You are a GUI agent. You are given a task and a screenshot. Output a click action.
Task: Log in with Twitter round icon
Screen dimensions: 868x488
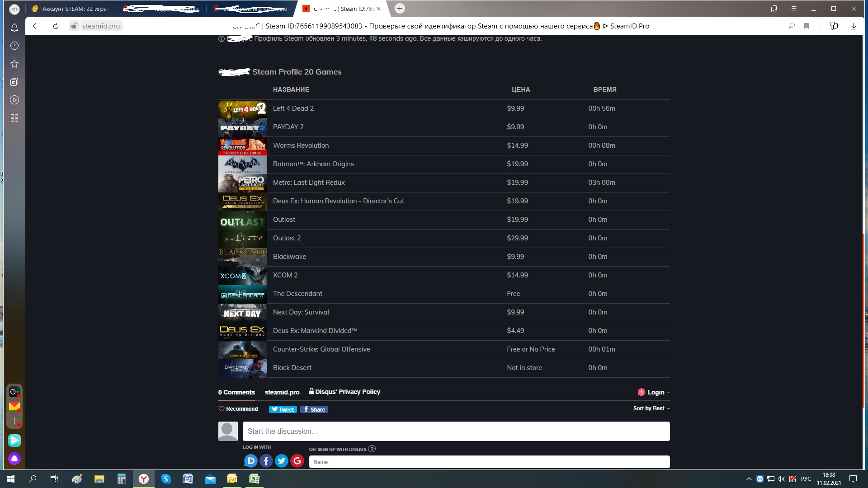point(282,461)
